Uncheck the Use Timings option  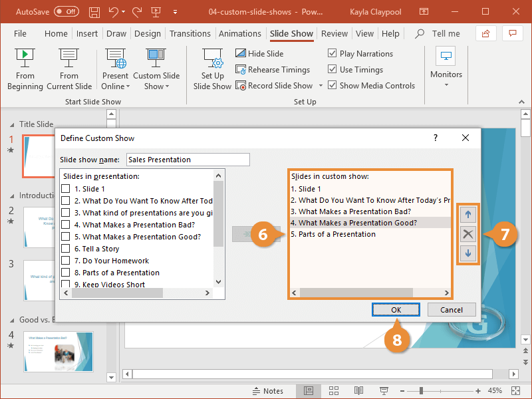[x=332, y=70]
